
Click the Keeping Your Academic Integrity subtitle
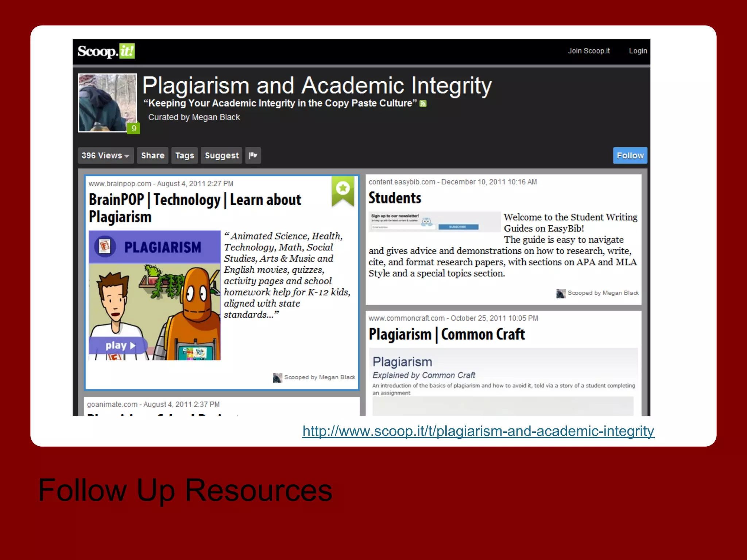[x=280, y=104]
